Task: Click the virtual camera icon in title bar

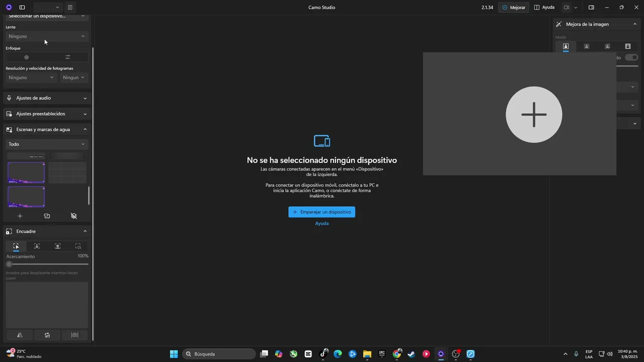Action: click(x=566, y=8)
